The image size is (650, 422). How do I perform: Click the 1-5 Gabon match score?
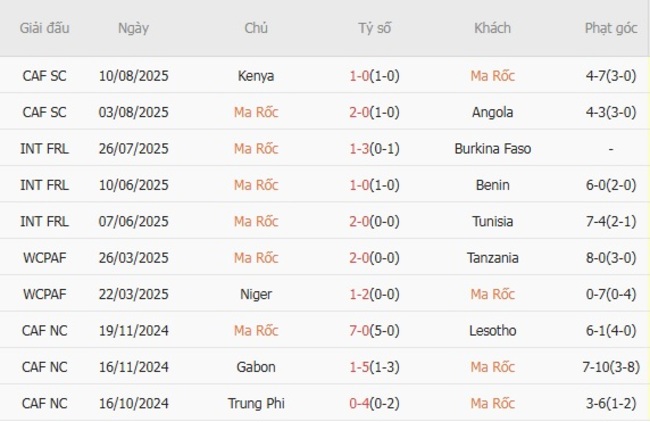coord(375,367)
